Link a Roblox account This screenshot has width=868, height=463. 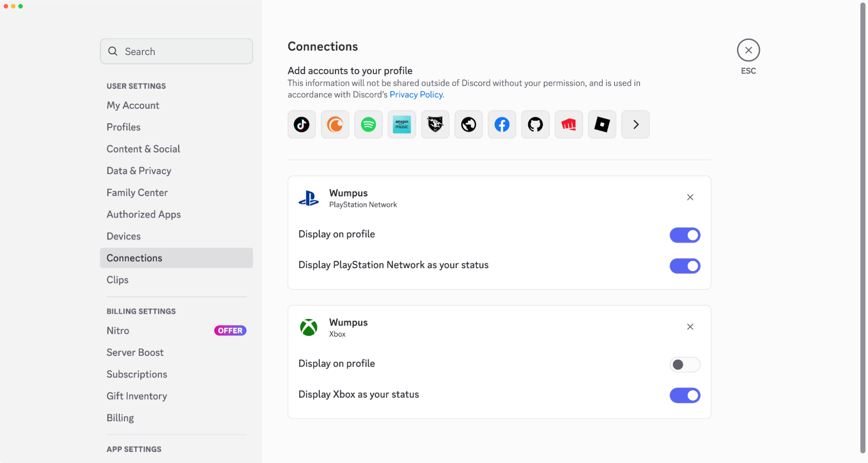(x=602, y=125)
